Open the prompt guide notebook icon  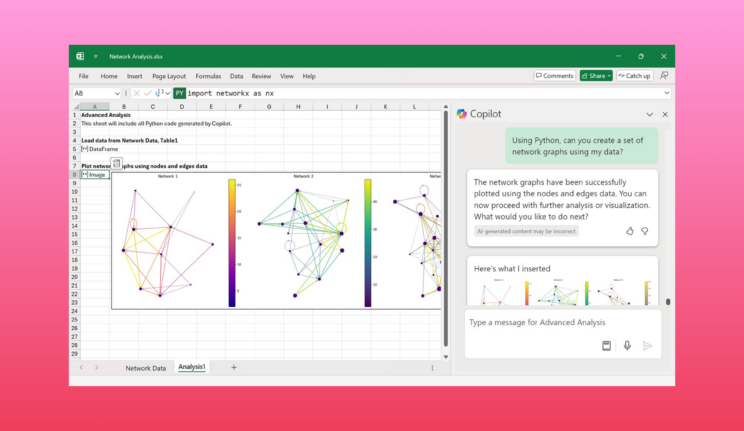[606, 346]
